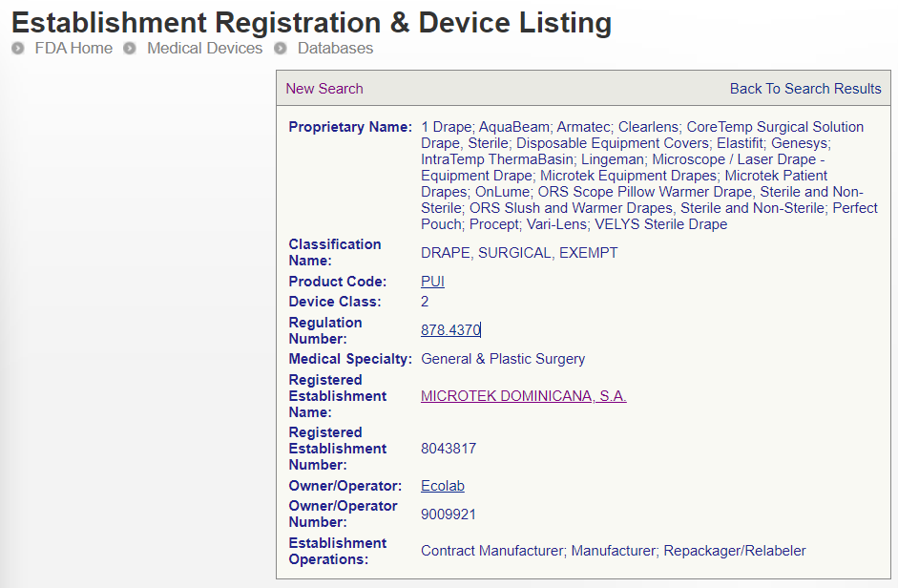Open the Databases breadcrumb link
This screenshot has width=898, height=588.
click(335, 48)
